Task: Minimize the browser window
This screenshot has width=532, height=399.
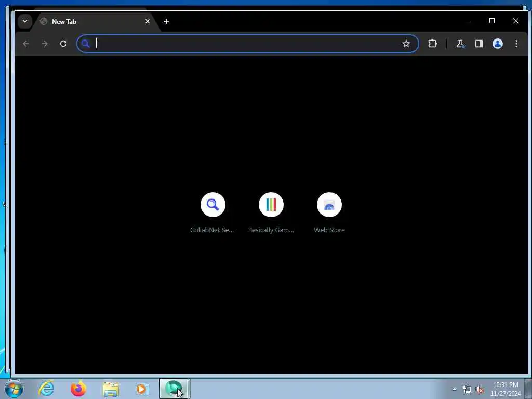Action: (468, 21)
